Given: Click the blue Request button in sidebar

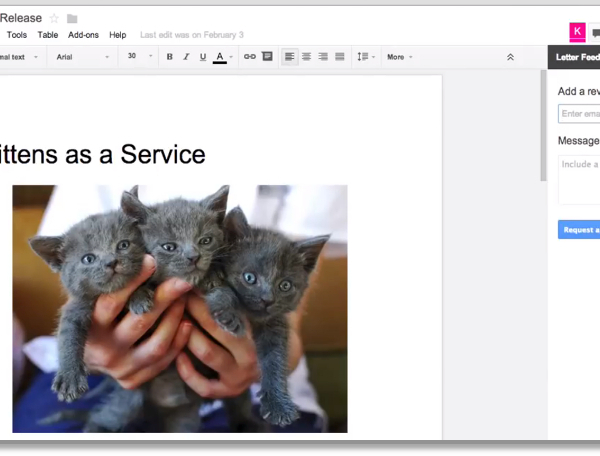Looking at the screenshot, I should (x=579, y=230).
